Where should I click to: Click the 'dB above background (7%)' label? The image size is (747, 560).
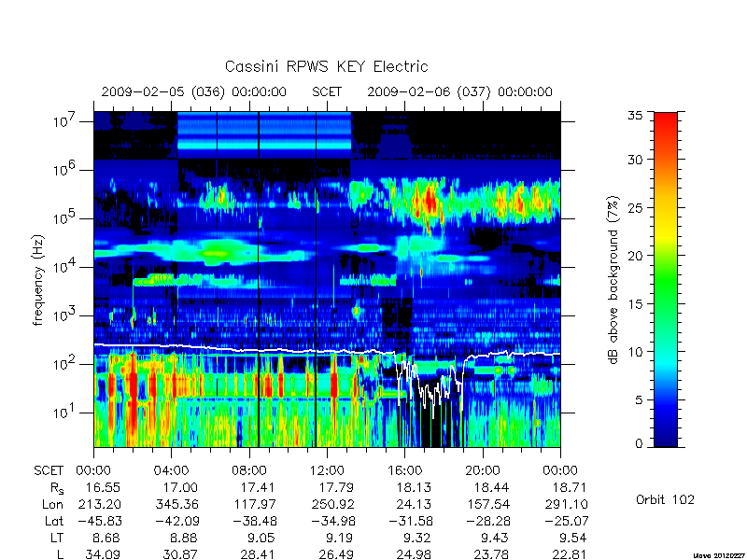pos(613,280)
